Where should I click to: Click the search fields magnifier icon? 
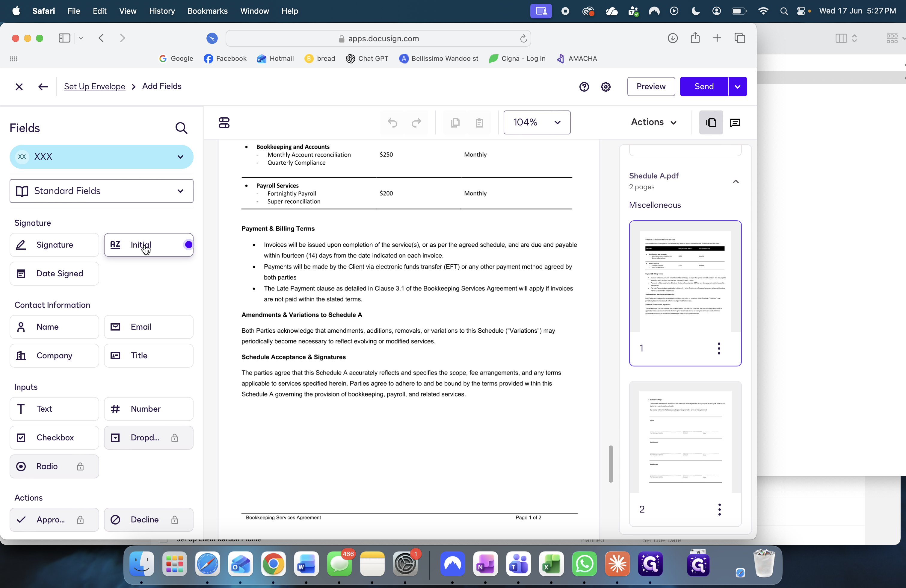[x=181, y=128]
